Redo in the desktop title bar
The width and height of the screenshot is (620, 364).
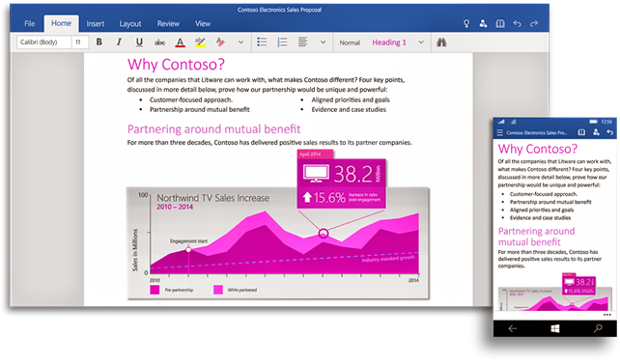534,24
